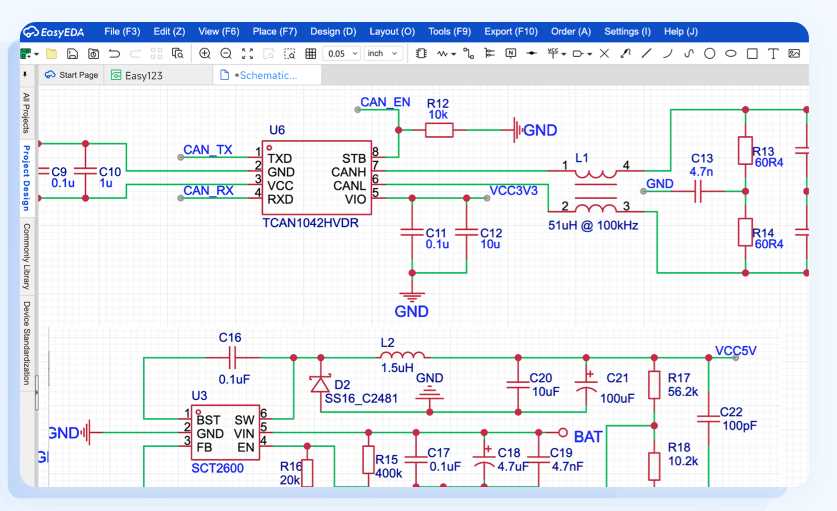Click the EasyEDA logo
The image size is (837, 511).
point(53,32)
